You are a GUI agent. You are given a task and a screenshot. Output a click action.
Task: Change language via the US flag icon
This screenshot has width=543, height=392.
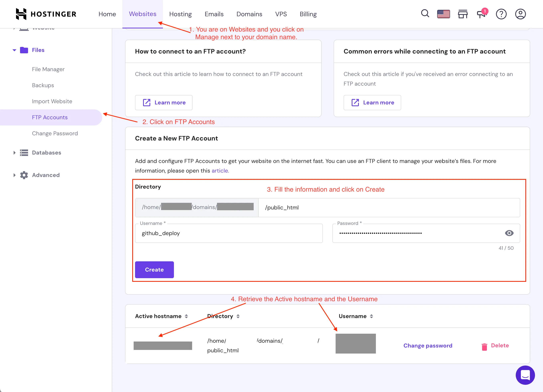point(443,14)
